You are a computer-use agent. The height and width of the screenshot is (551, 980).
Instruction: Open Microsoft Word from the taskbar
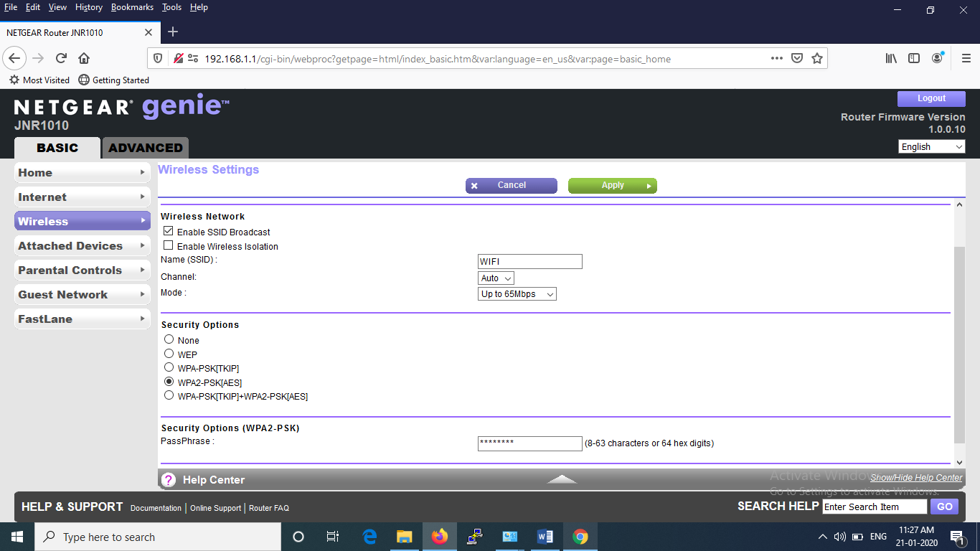coord(545,537)
